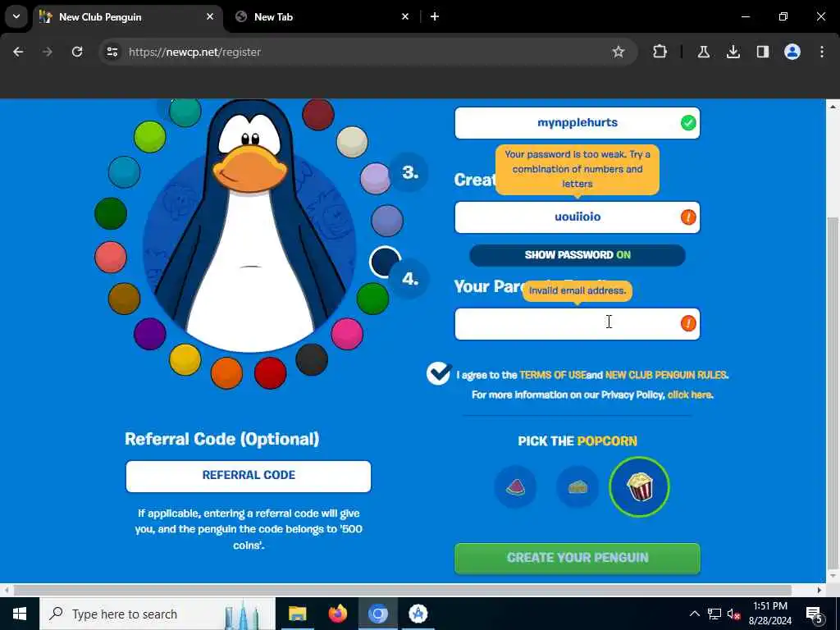The image size is (840, 630).
Task: Launch Firefox from taskbar
Action: pyautogui.click(x=337, y=614)
